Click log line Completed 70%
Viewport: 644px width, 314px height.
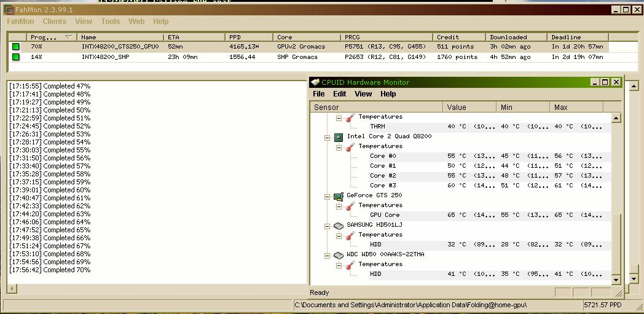[50, 270]
